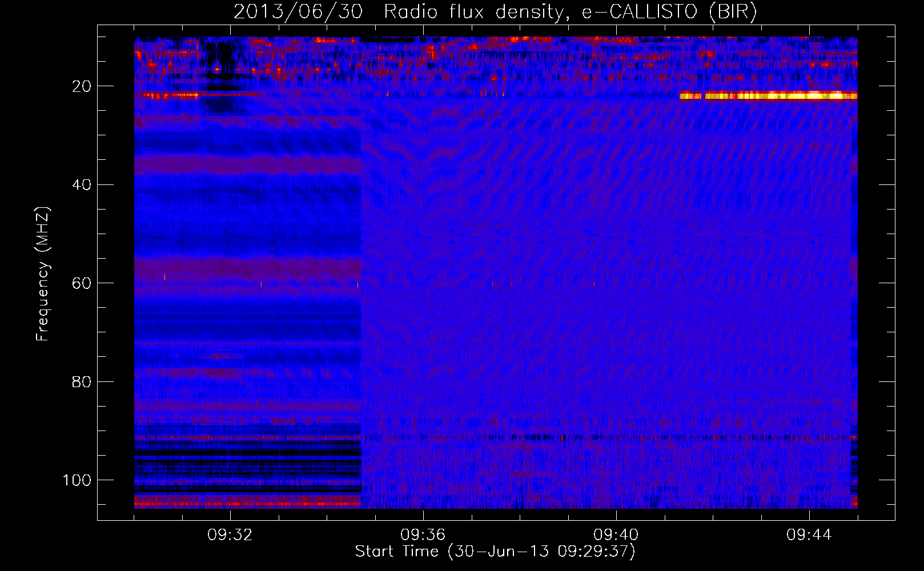The height and width of the screenshot is (571, 924).
Task: Click the 09:36 time tick label
Action: [423, 535]
